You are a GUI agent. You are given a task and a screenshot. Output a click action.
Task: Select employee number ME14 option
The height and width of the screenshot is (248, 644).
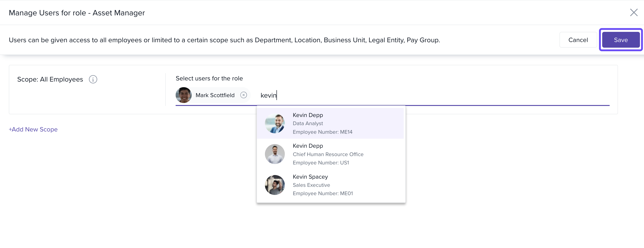[x=322, y=132]
